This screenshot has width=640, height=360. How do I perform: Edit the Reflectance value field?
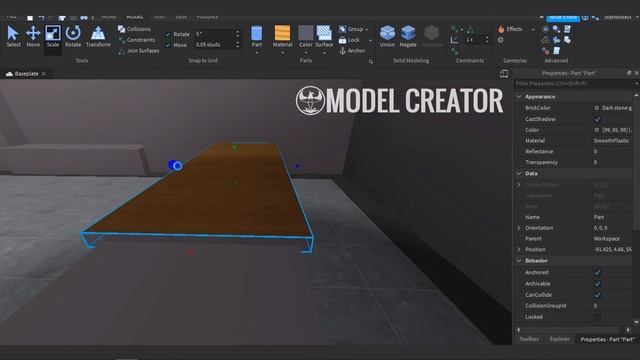612,151
